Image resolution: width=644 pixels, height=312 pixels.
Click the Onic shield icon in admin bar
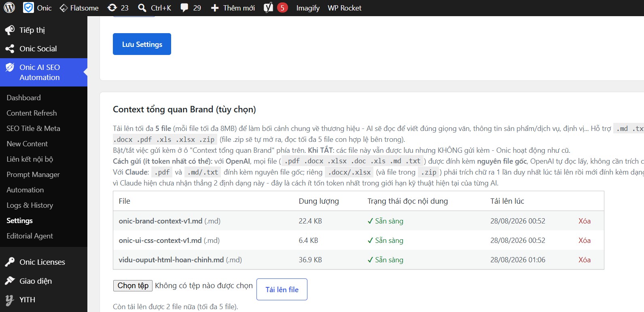click(x=28, y=8)
